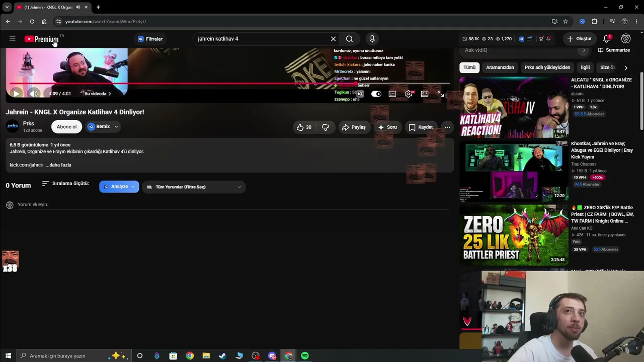Clear the search box text

click(x=333, y=39)
